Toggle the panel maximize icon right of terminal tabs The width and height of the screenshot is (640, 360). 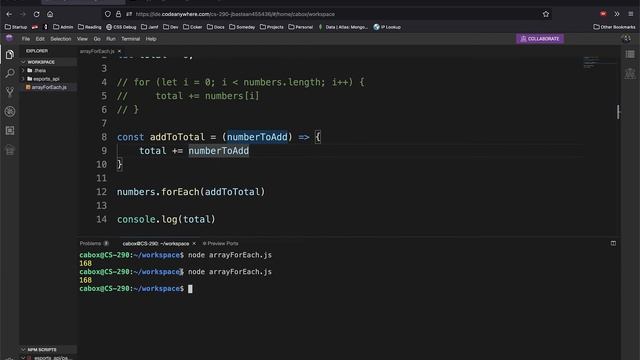click(613, 243)
